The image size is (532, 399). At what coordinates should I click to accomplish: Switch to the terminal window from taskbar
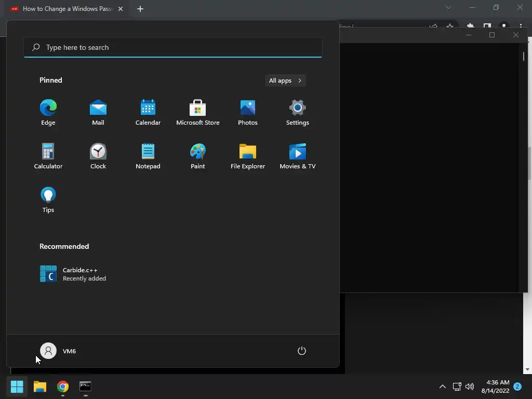[85, 387]
